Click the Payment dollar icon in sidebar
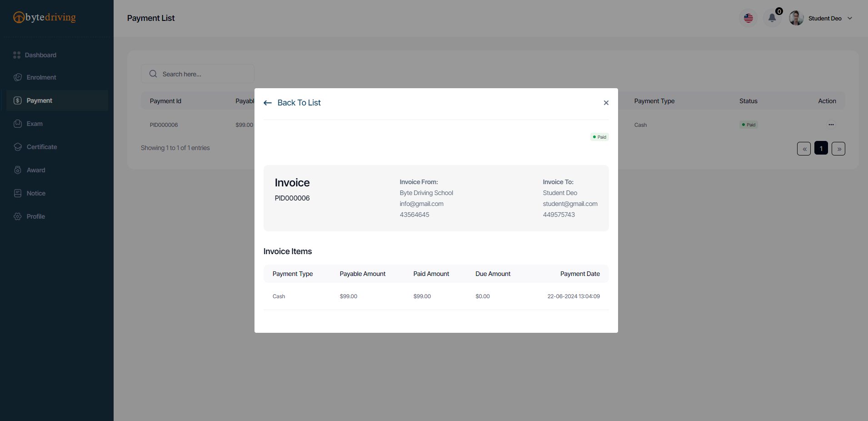Viewport: 868px width, 421px height. click(x=18, y=100)
